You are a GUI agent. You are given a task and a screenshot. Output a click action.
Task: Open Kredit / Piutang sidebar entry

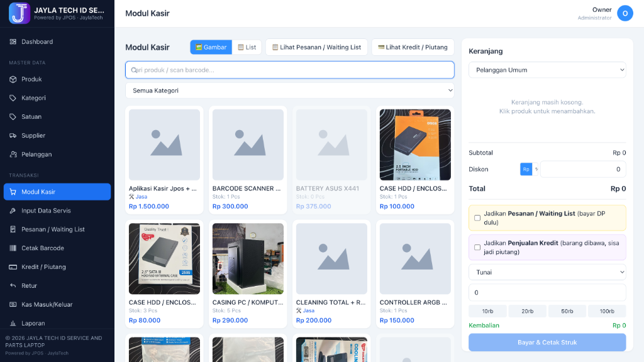click(x=57, y=266)
